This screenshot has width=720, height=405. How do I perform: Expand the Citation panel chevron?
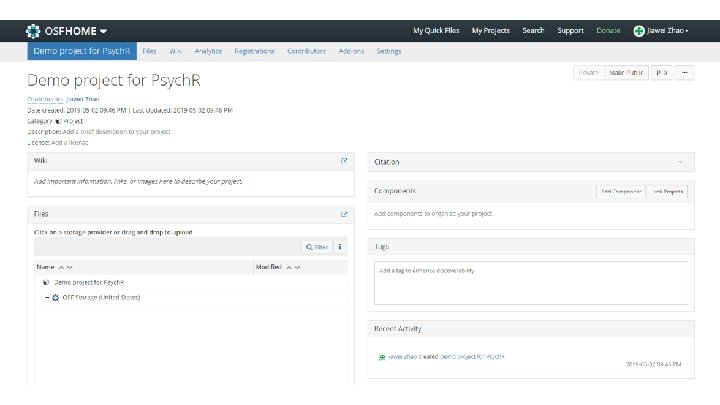[680, 161]
